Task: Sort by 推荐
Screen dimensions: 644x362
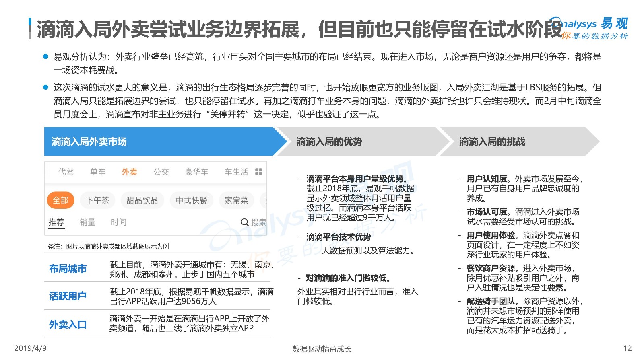Action: [x=56, y=222]
